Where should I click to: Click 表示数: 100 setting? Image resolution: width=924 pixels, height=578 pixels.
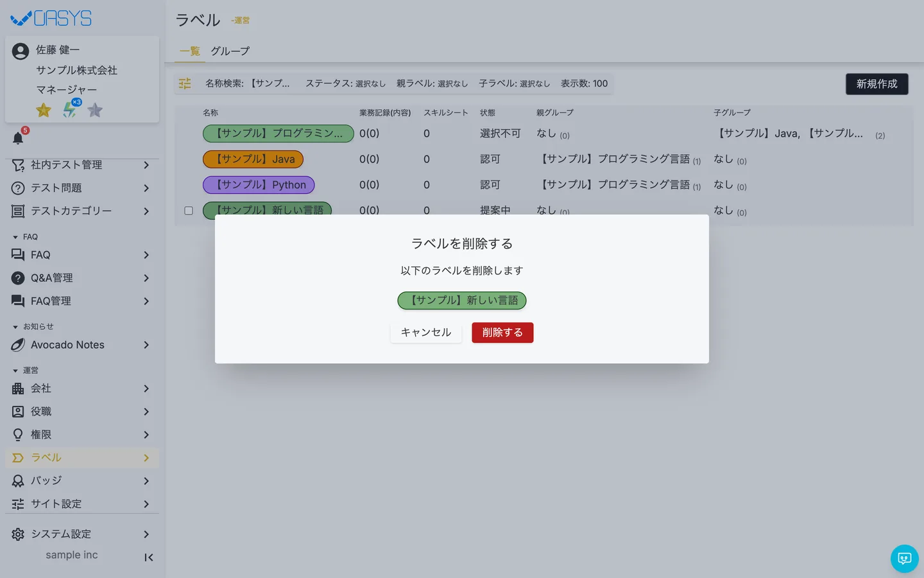point(584,83)
